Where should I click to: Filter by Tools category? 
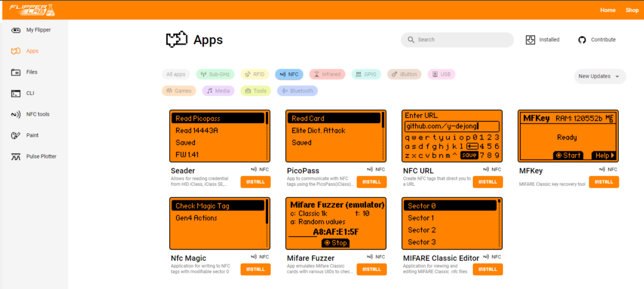(x=256, y=90)
